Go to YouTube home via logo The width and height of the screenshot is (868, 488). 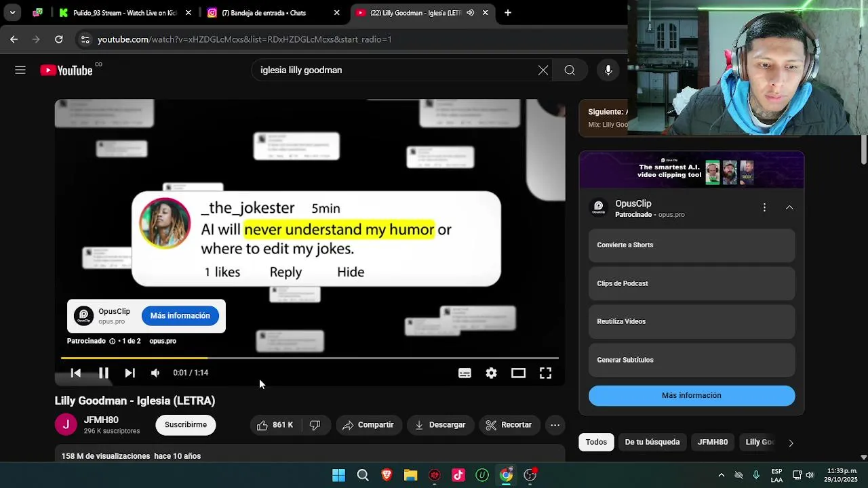[66, 70]
